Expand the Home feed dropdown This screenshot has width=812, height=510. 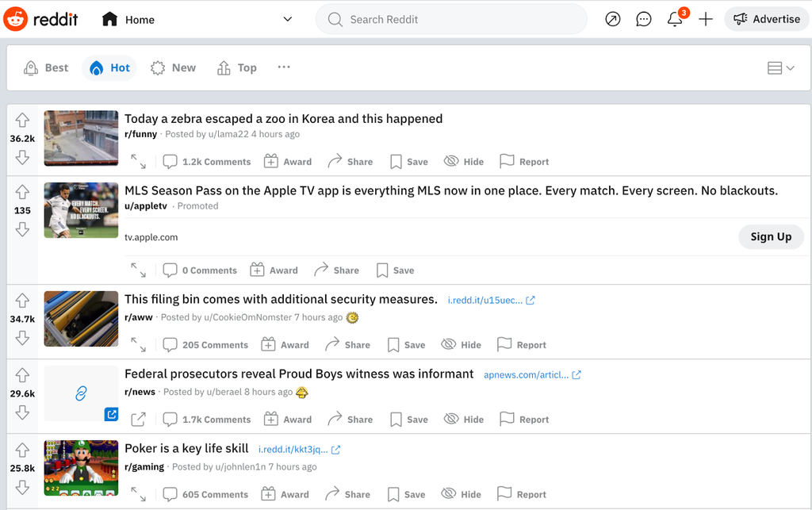click(x=287, y=19)
